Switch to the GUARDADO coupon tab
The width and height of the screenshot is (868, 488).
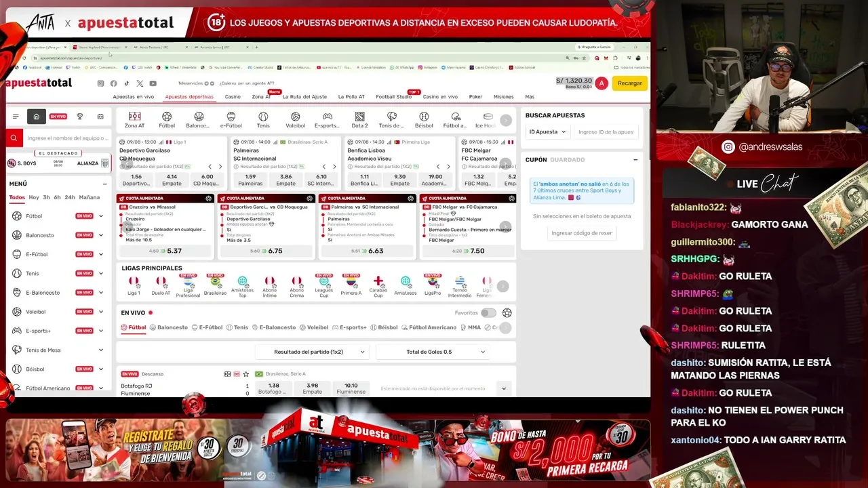(568, 160)
